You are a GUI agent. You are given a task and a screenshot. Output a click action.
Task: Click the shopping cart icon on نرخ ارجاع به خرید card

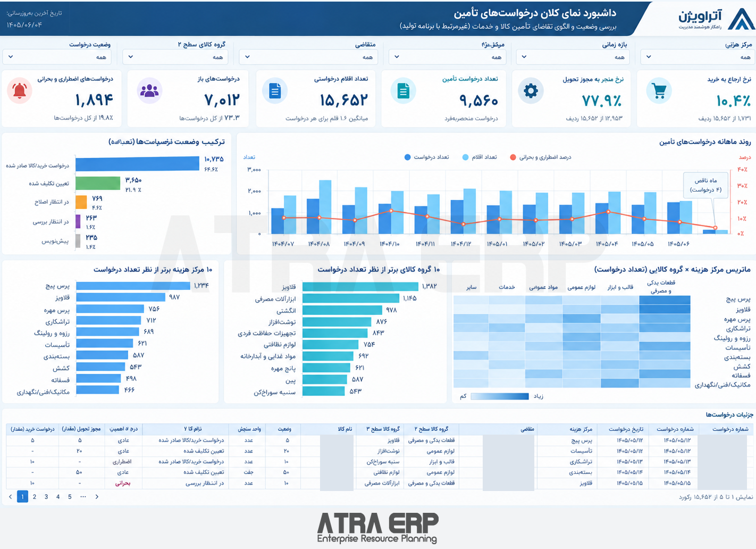659,91
